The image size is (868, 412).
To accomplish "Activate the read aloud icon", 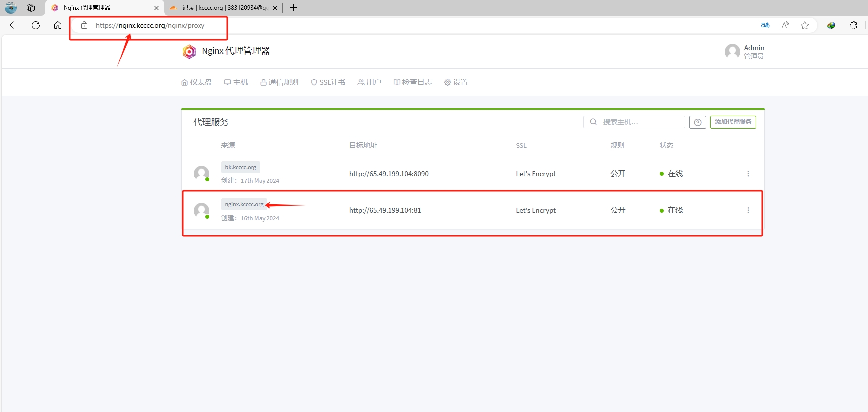I will click(785, 25).
